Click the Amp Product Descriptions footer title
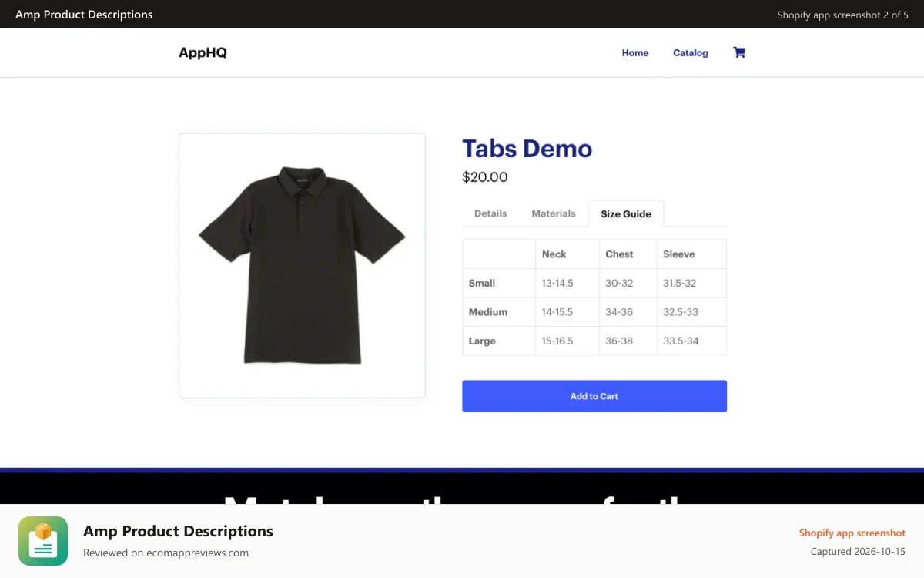 pos(178,531)
